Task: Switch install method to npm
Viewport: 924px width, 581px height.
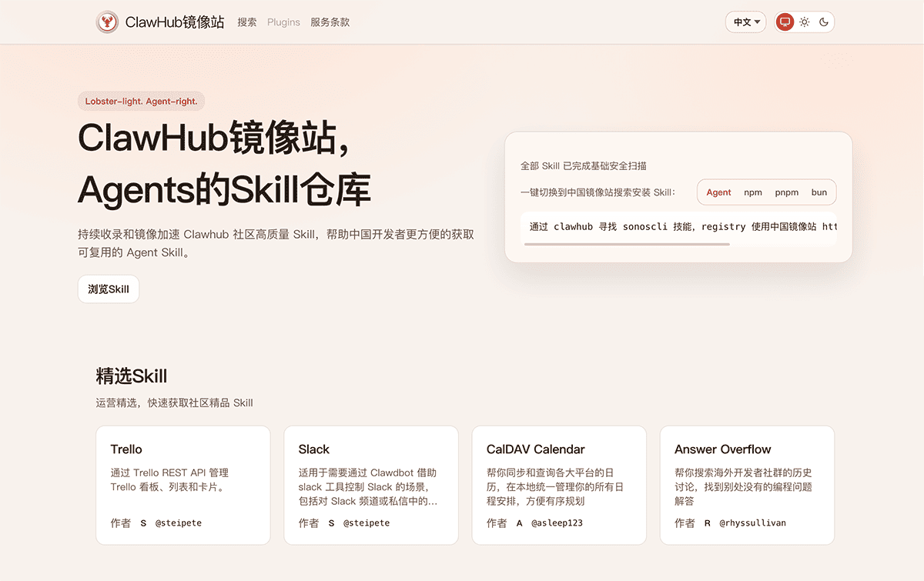Action: pyautogui.click(x=753, y=192)
